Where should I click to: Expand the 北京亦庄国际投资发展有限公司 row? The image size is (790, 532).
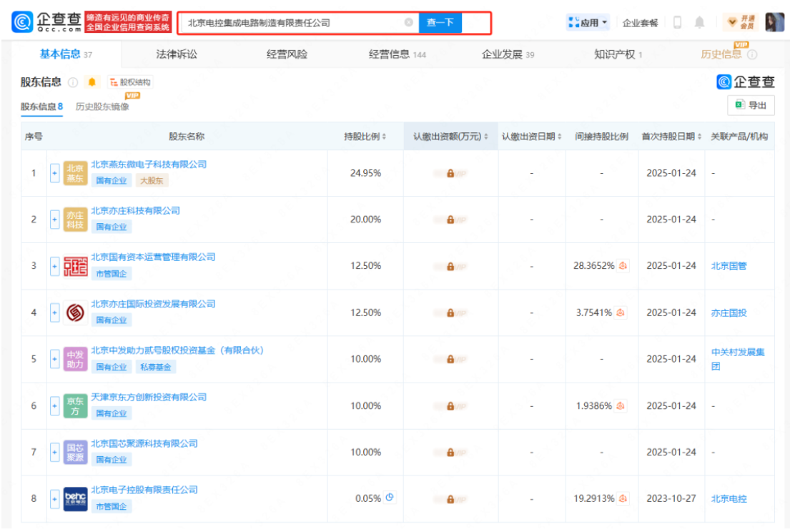click(x=54, y=313)
